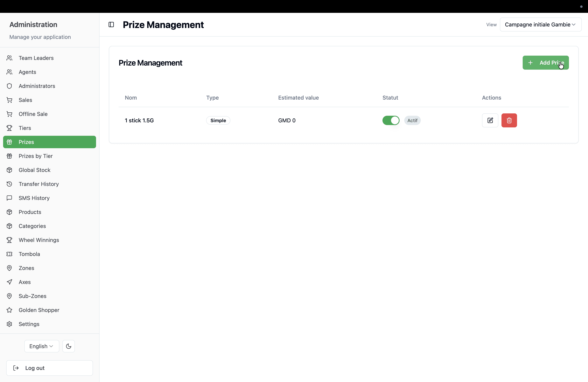Click the Actif status badge
The height and width of the screenshot is (382, 588).
[x=412, y=120]
